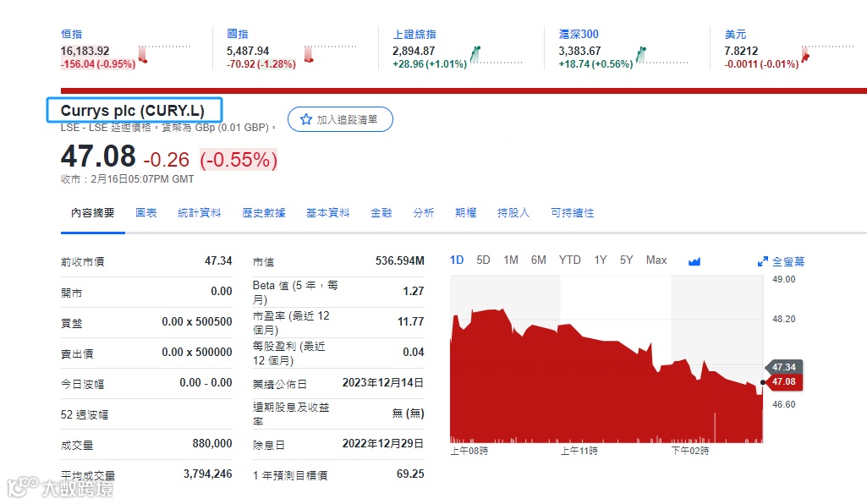Click the 0.00 x 500500 bid value

197,321
